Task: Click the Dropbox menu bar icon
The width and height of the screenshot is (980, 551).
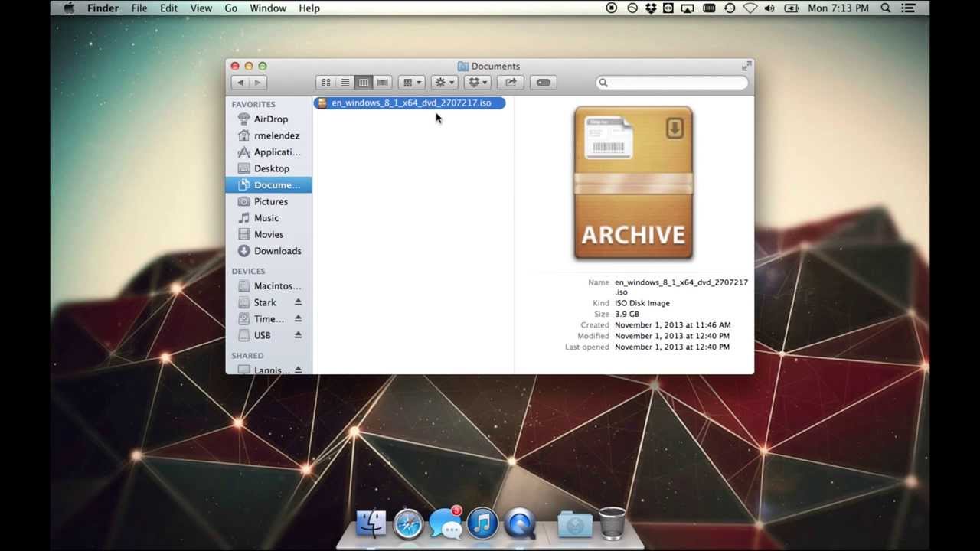Action: [651, 8]
